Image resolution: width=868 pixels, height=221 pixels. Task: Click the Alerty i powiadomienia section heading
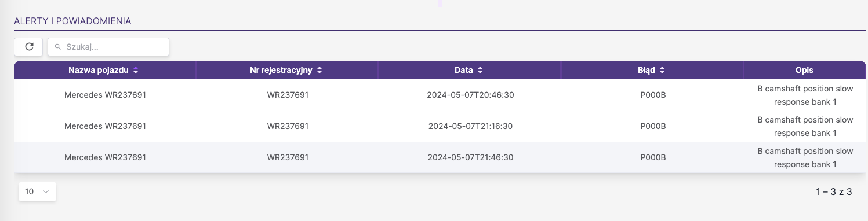[x=72, y=21]
